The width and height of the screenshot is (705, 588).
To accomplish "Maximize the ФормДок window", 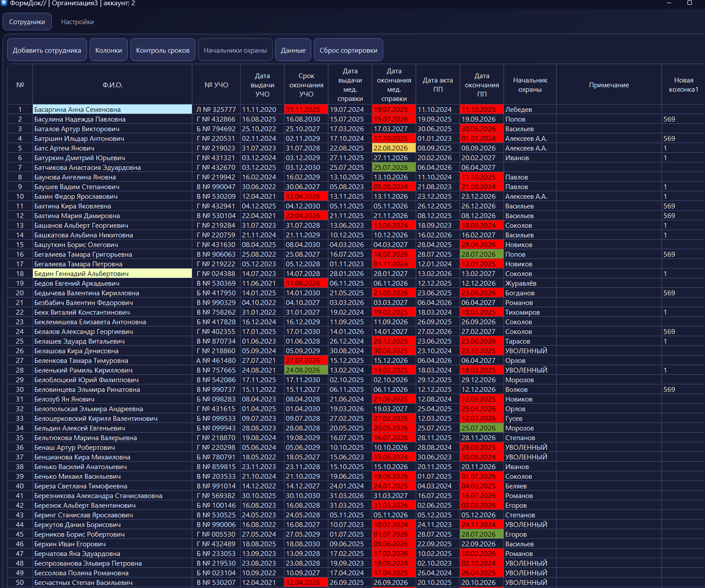I will coord(690,3).
